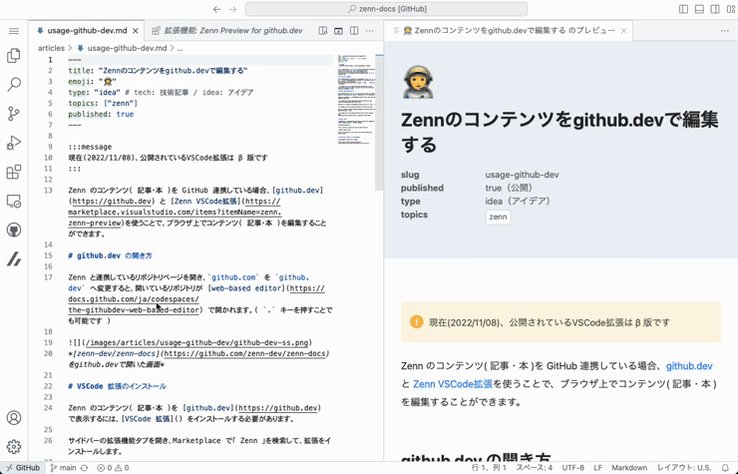The image size is (738, 474).
Task: Open the customize layout icon
Action: (731, 9)
